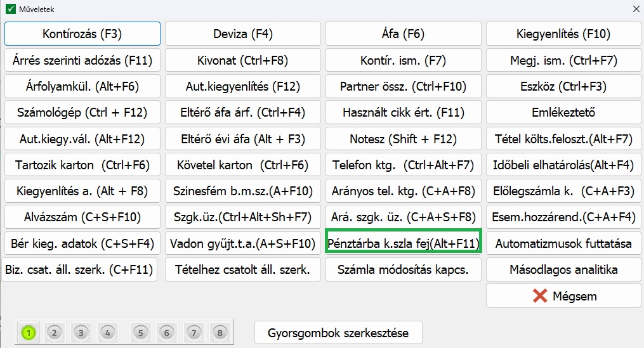Open Kivonat (Ctrl+F8) statement
Screen dimensions: 644x348
243,60
